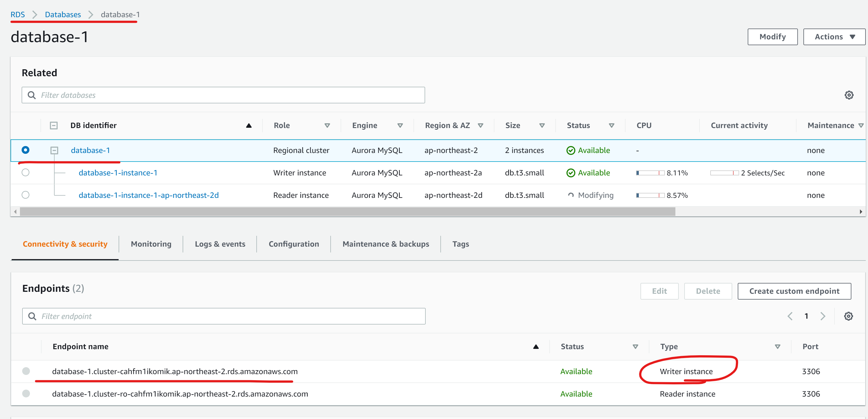The height and width of the screenshot is (419, 868).
Task: Click the green Available check icon for database-1
Action: click(x=570, y=150)
